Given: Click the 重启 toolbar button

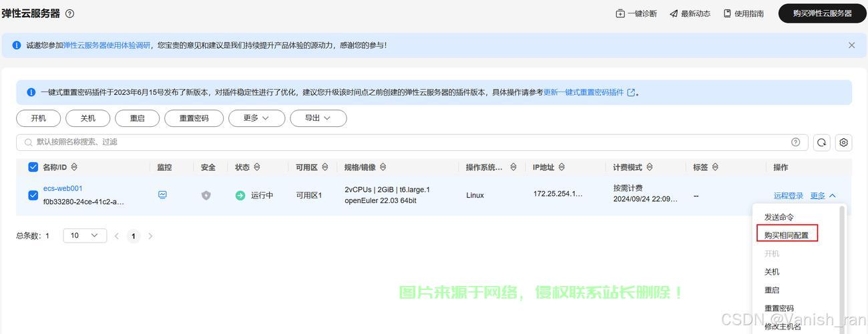Looking at the screenshot, I should [138, 118].
